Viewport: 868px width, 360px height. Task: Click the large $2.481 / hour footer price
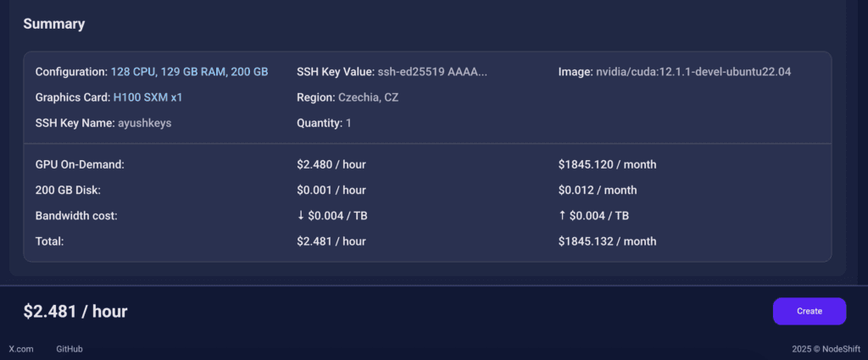tap(75, 312)
